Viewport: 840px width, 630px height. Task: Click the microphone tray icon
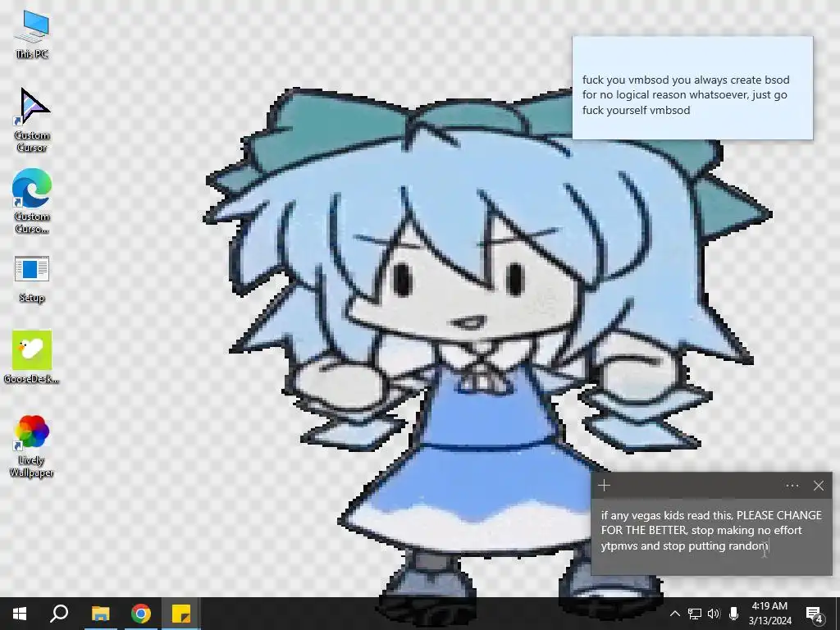[x=733, y=614]
